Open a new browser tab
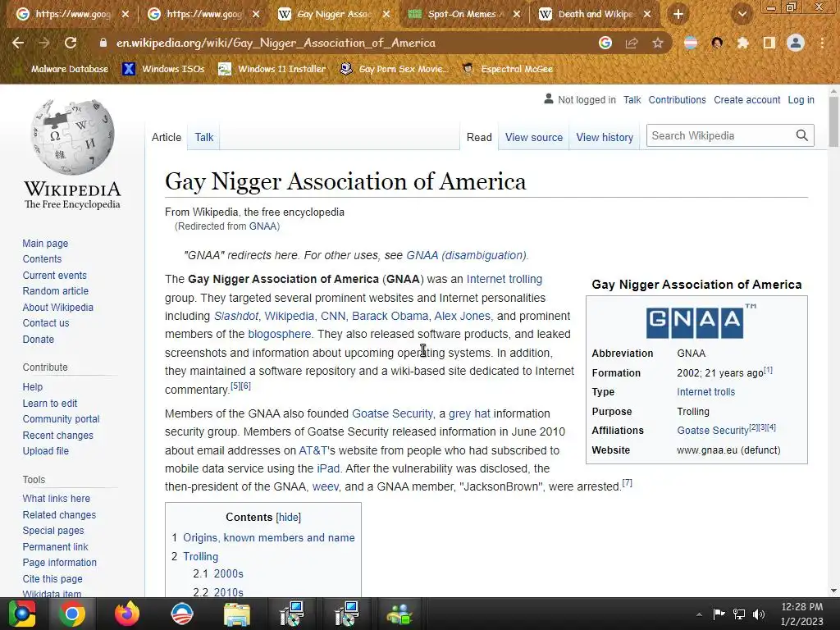 678,14
